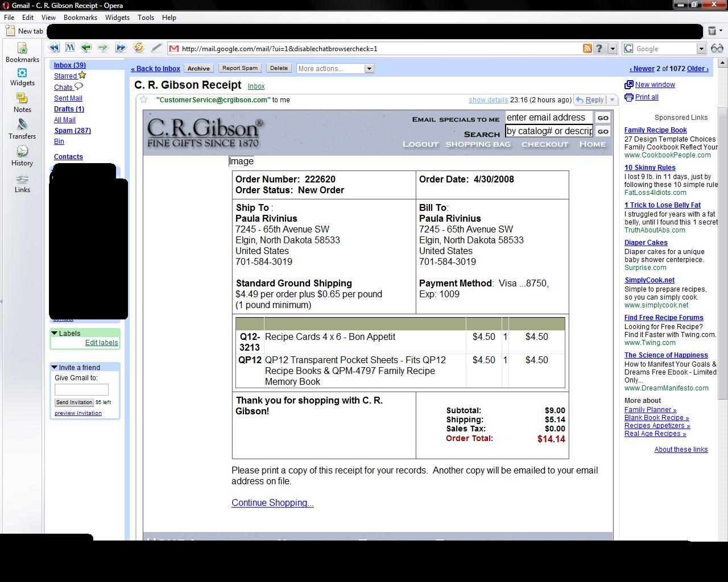The height and width of the screenshot is (582, 728).
Task: Open the History panel
Action: [x=22, y=156]
